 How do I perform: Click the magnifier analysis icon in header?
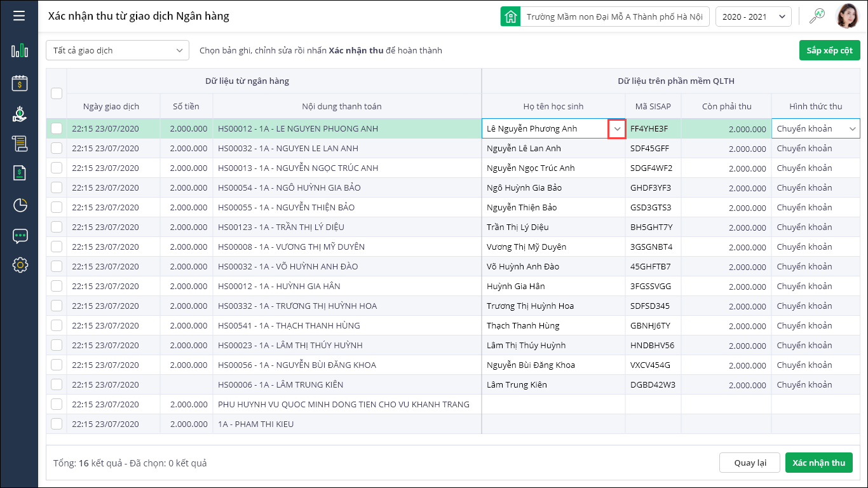click(x=817, y=17)
